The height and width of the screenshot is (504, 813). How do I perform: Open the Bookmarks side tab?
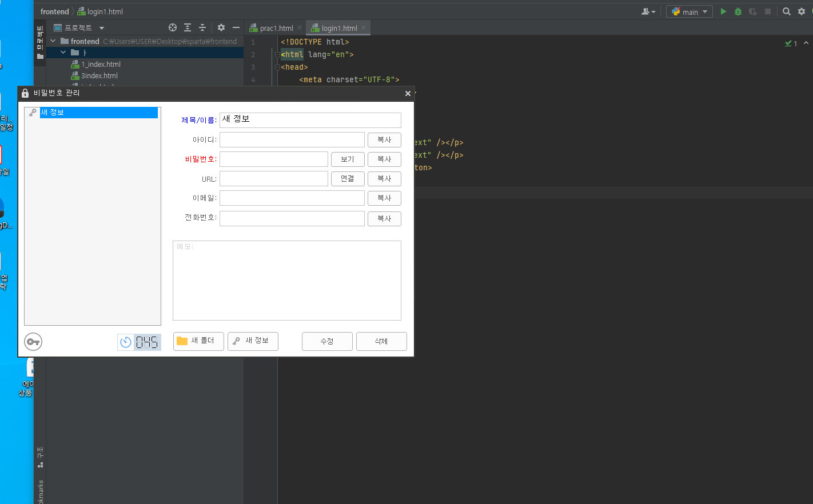point(40,491)
